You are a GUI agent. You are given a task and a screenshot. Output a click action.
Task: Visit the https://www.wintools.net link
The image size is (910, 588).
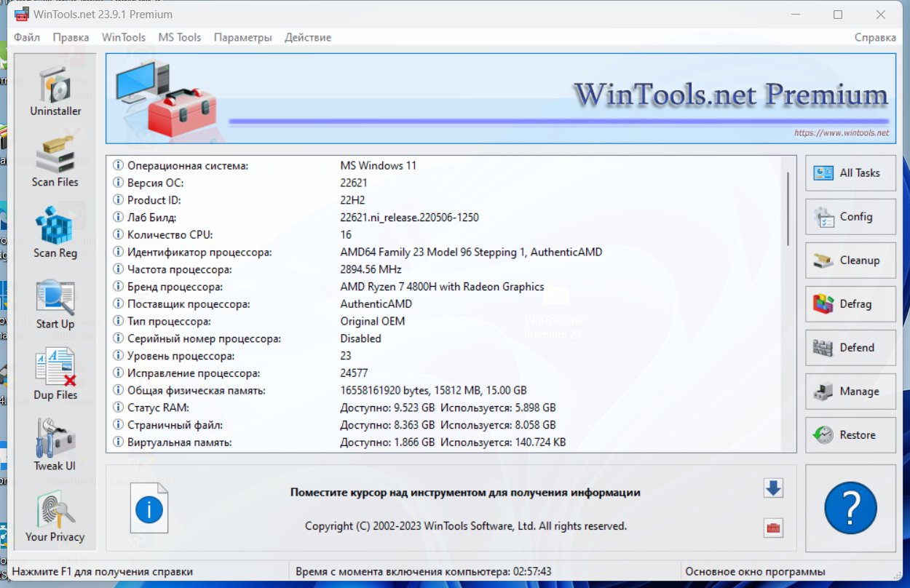pyautogui.click(x=842, y=133)
